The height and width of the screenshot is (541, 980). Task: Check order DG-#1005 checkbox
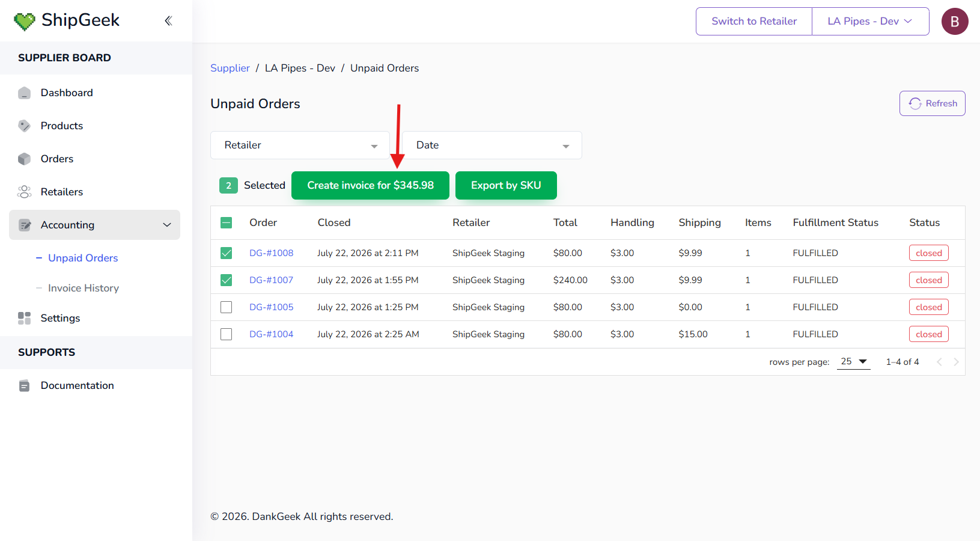226,307
